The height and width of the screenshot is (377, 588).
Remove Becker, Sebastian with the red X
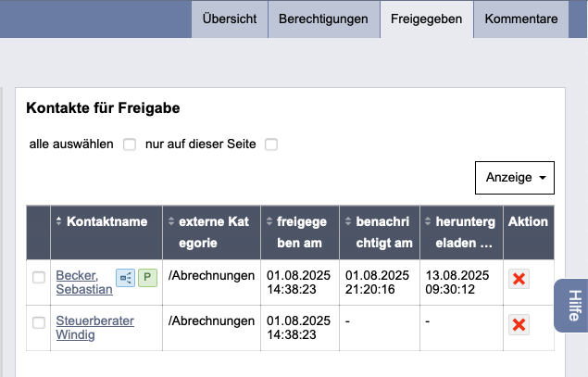(519, 279)
